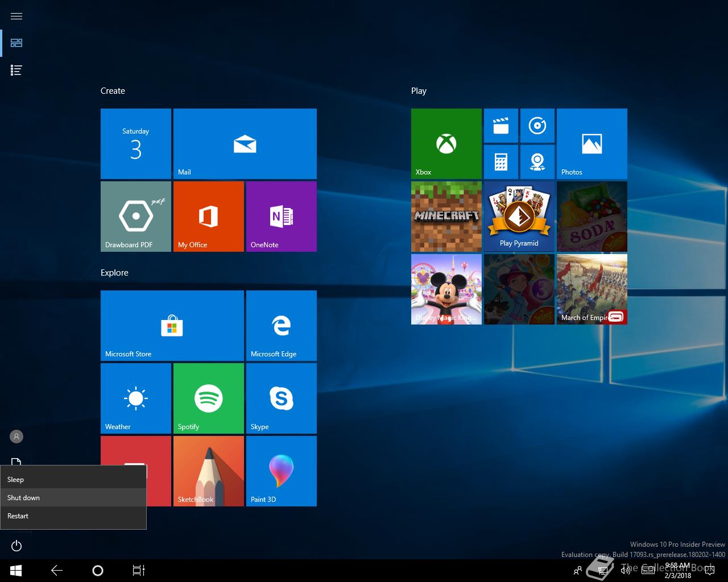The image size is (728, 582).
Task: Launch the OneNote tile
Action: (282, 217)
